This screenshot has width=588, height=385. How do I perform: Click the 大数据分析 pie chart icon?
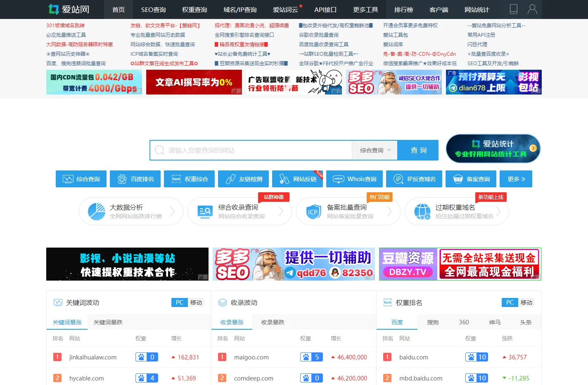97,211
